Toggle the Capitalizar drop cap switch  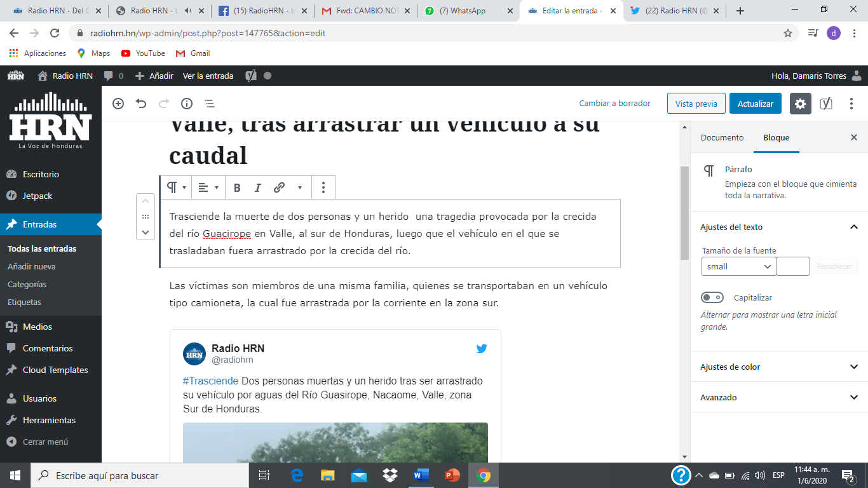pos(712,297)
